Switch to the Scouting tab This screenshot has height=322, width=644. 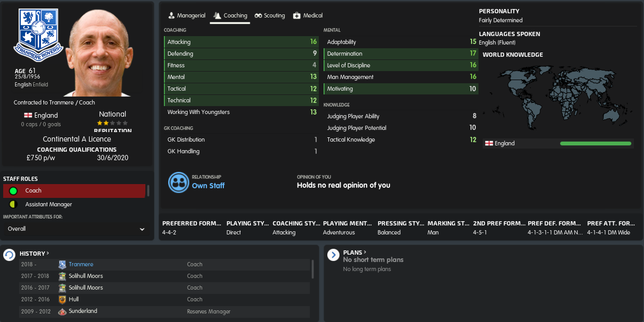coord(269,15)
